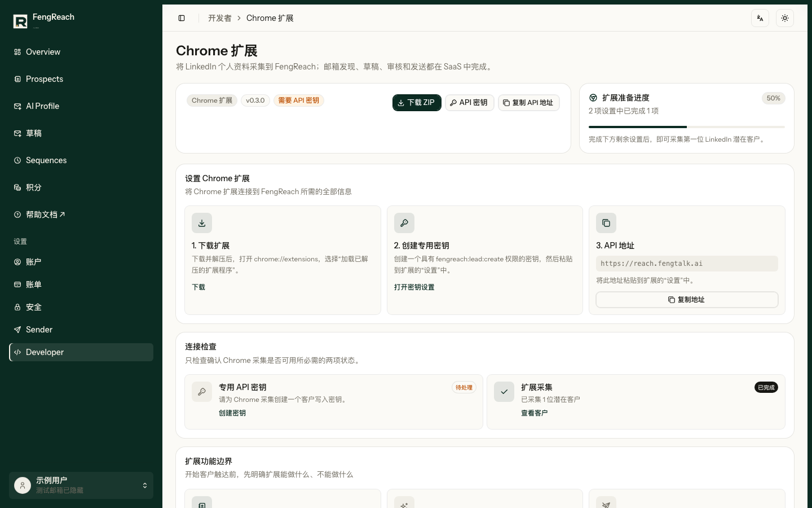
Task: Click download icon in 下载扩展 card
Action: coord(202,223)
